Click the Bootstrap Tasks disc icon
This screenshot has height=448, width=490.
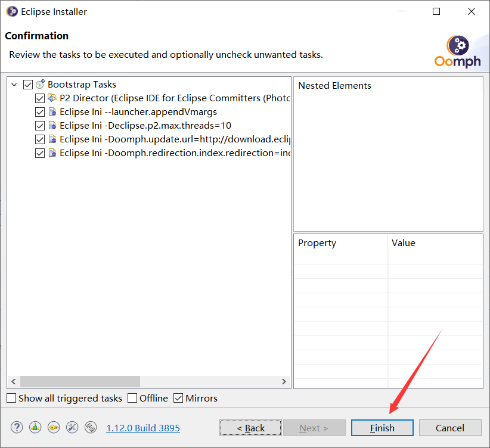[x=41, y=84]
